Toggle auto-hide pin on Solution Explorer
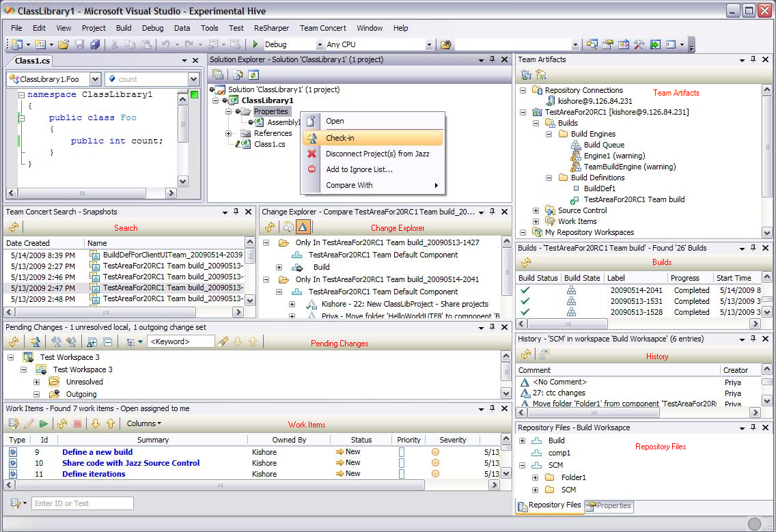 coord(492,59)
